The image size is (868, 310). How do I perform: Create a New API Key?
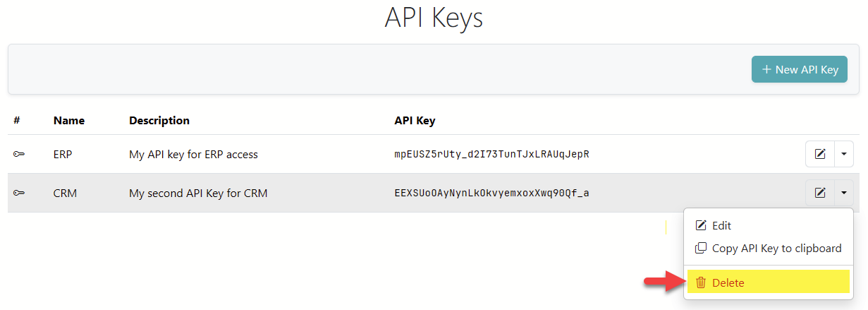click(x=800, y=70)
